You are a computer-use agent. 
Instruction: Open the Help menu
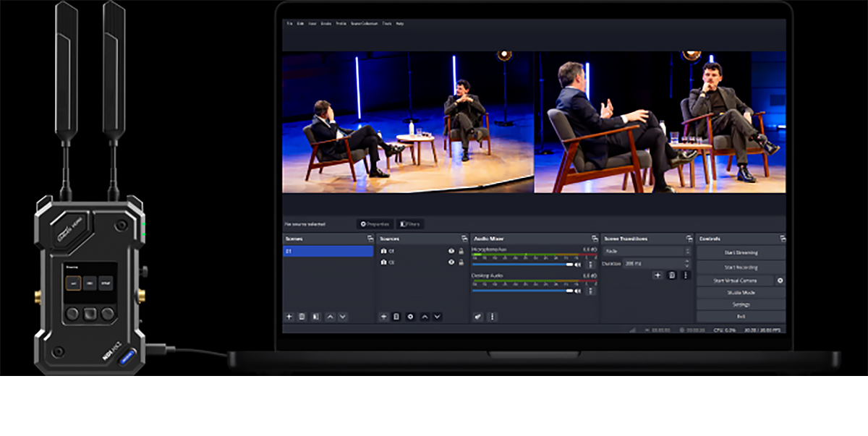click(399, 24)
